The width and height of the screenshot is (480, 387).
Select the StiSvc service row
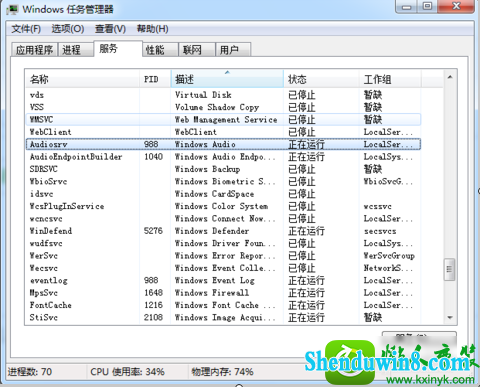(223, 317)
